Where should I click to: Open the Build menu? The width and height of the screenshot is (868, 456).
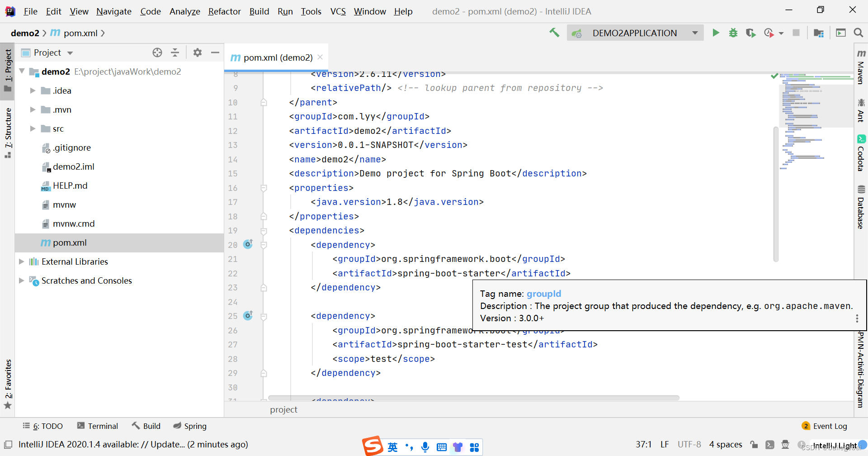coord(259,11)
